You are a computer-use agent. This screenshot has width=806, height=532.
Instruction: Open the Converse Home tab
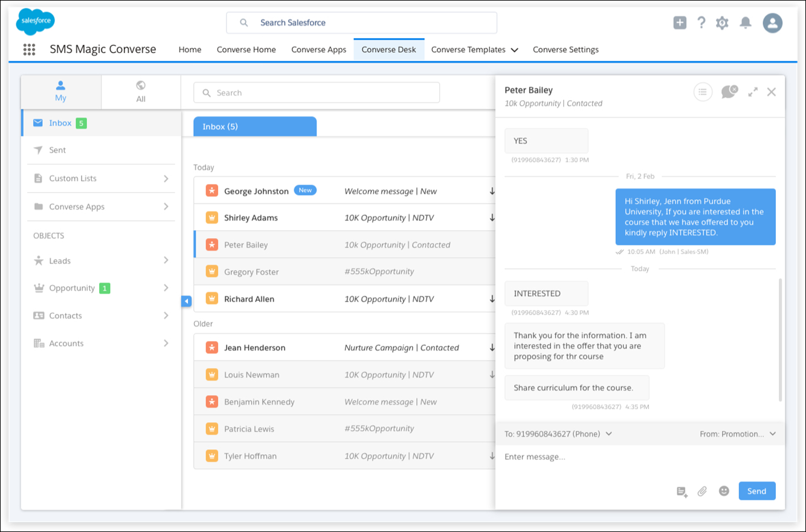pos(247,50)
